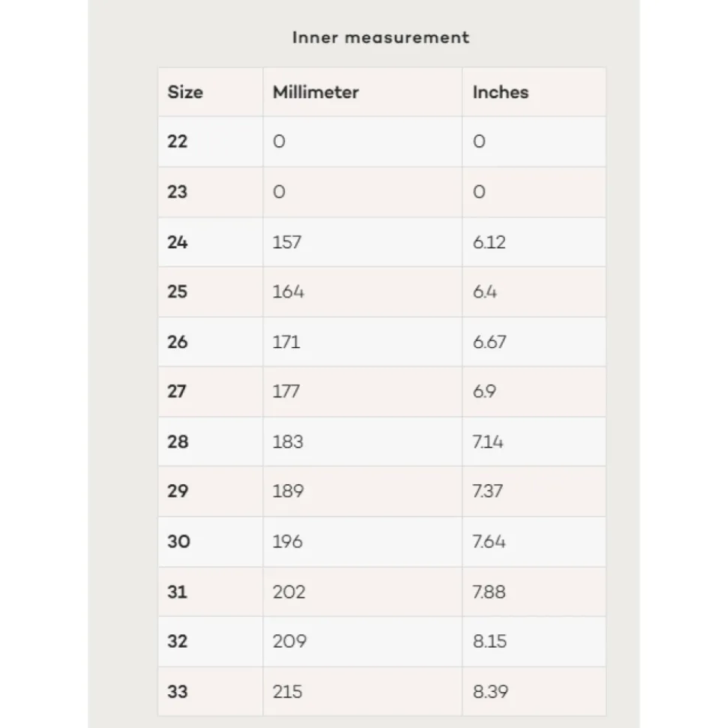
Task: Click the 8.15 inches value
Action: [489, 641]
